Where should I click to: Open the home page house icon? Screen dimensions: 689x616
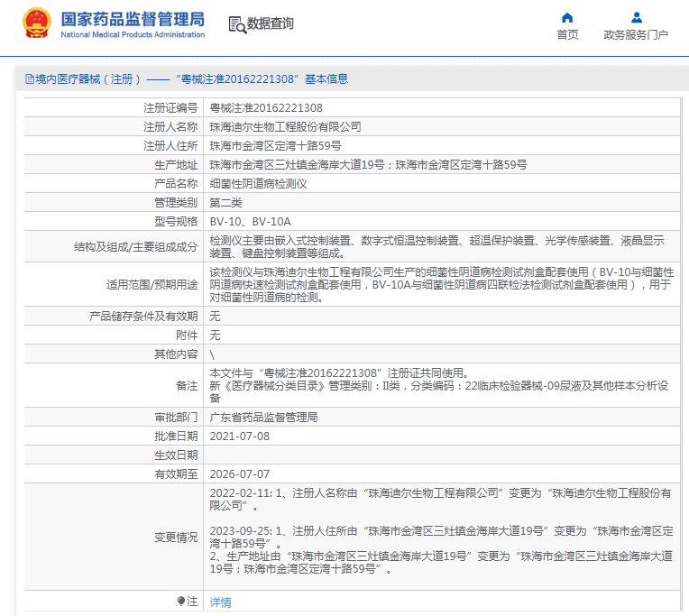(x=567, y=17)
